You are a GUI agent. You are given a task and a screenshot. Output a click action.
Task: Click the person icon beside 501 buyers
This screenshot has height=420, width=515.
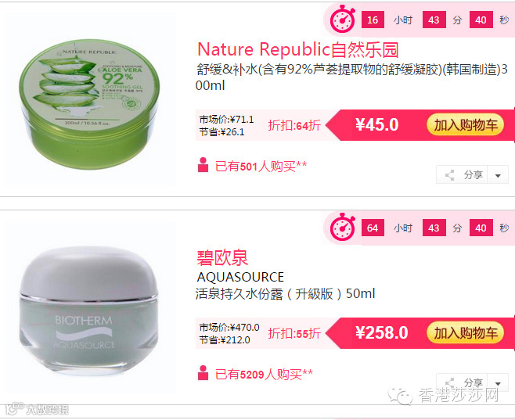tap(203, 165)
